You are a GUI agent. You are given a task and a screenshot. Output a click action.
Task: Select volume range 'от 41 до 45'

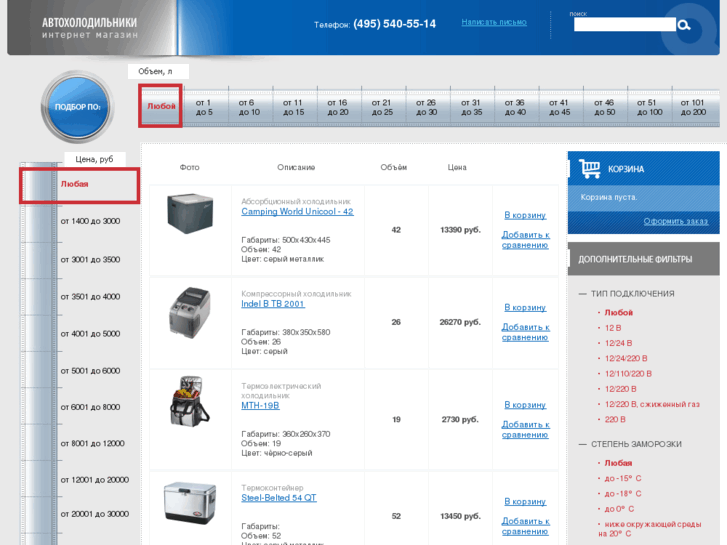click(x=559, y=107)
